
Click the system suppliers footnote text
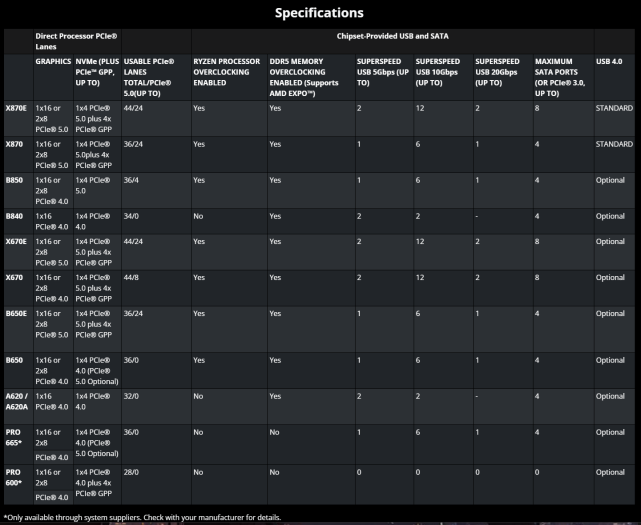142,517
